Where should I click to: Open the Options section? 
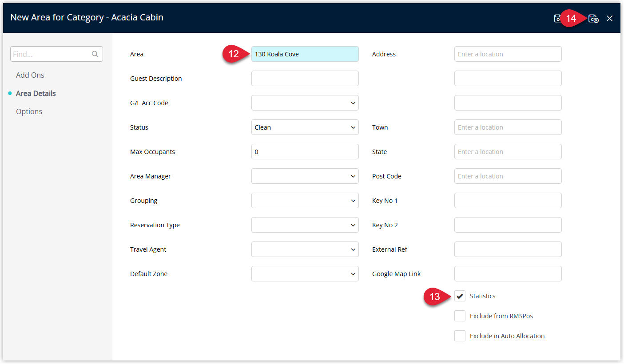(x=29, y=111)
